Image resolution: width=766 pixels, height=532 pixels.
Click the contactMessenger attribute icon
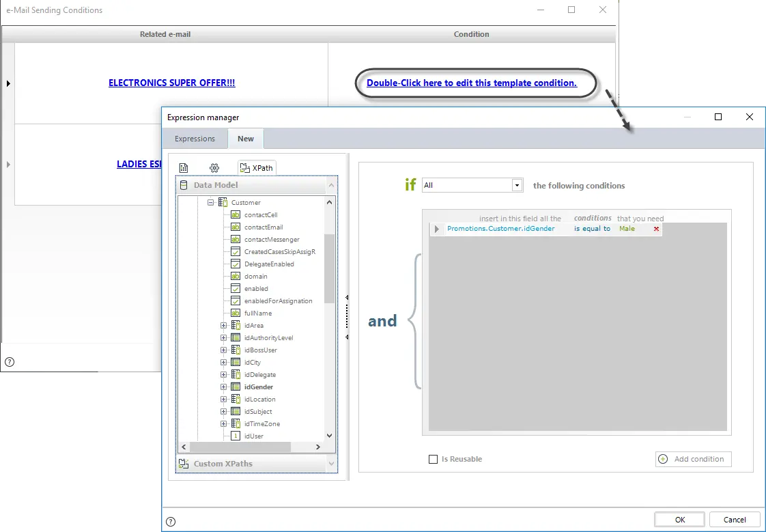click(x=236, y=240)
